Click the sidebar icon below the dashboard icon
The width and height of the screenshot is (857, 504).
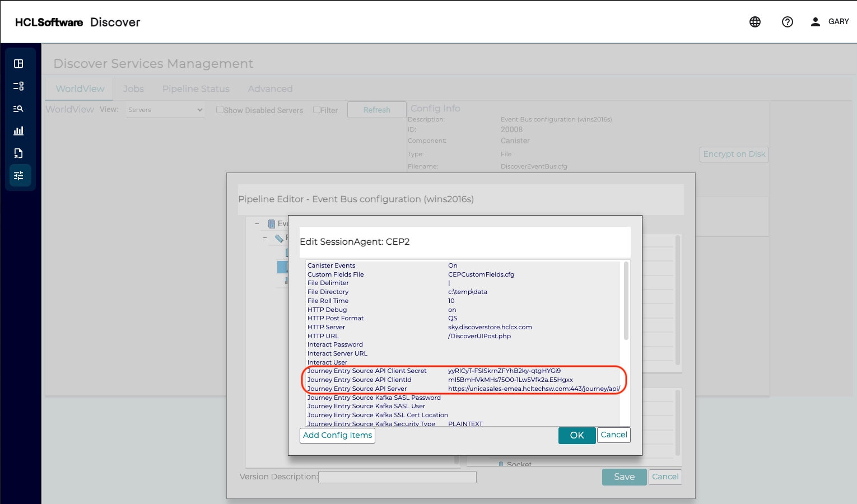[x=18, y=86]
